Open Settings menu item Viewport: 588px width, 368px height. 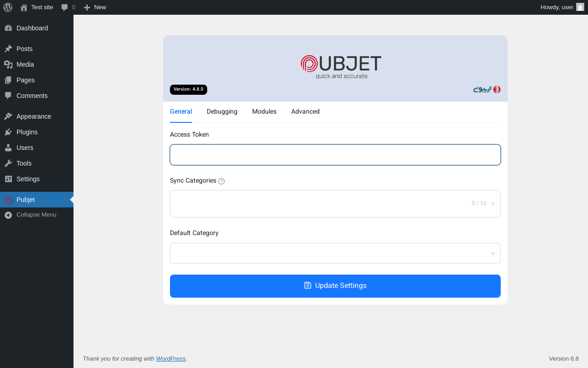click(x=37, y=179)
